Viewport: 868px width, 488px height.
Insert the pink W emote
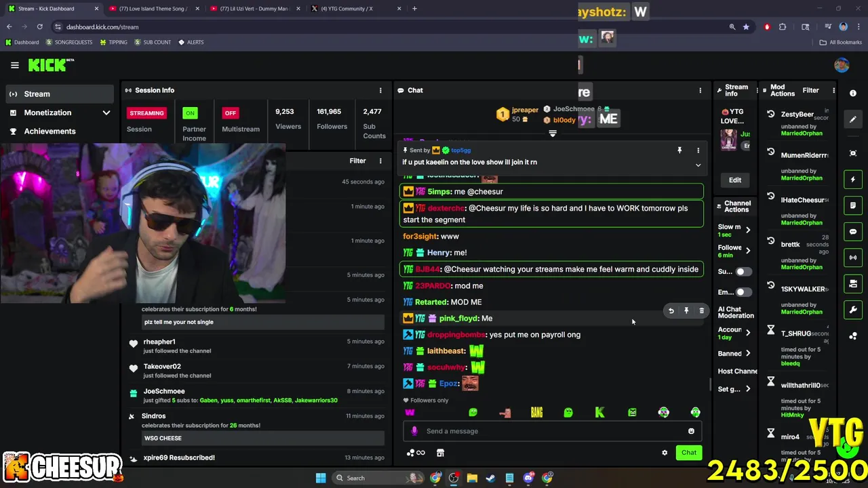click(x=410, y=412)
